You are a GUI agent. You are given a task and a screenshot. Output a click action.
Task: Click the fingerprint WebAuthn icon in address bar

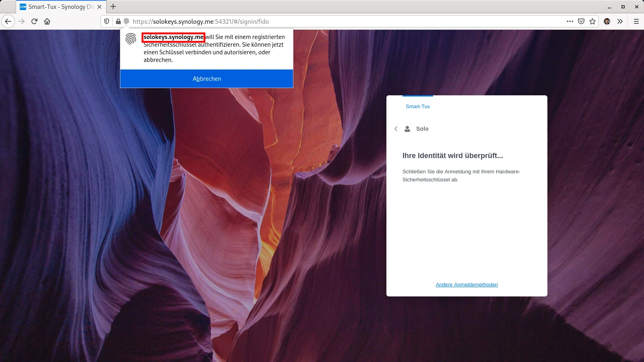coord(126,21)
